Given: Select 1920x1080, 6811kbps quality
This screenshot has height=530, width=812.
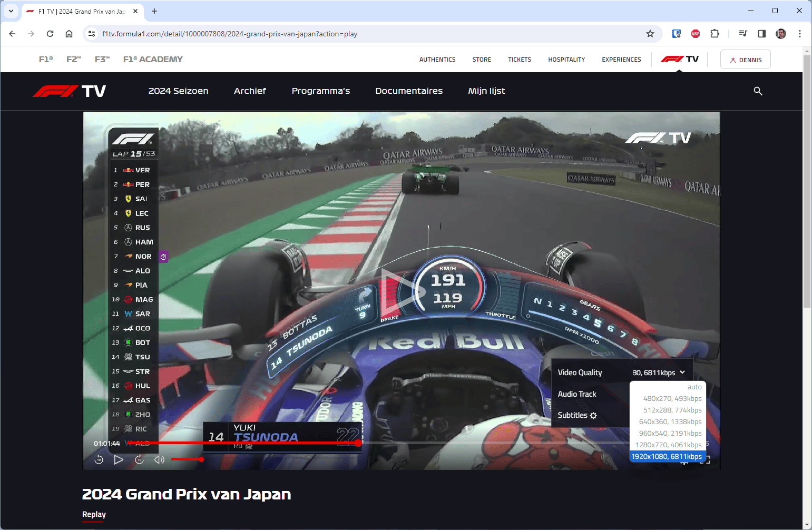Looking at the screenshot, I should click(x=667, y=457).
